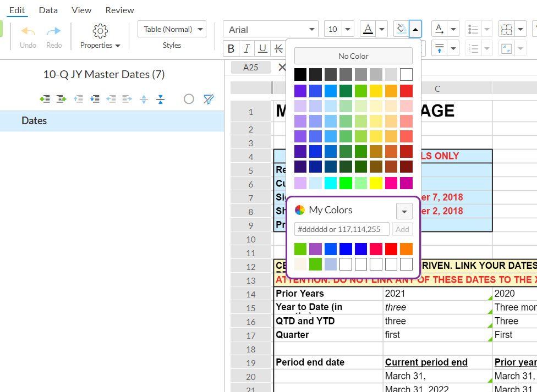Click the font color A icon

pos(368,29)
